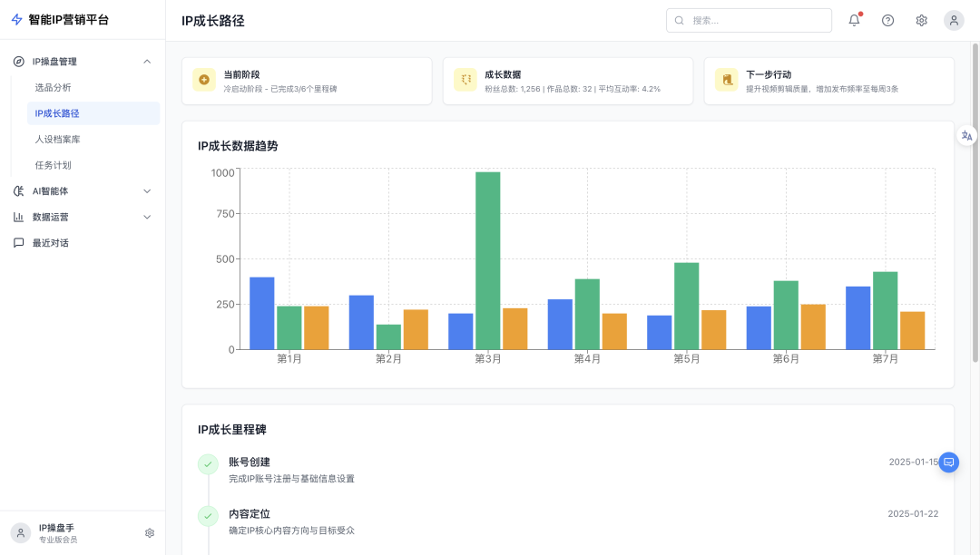Collapse the IP操盘管理 section chevron
Screen dimensions: 980x555
147,61
